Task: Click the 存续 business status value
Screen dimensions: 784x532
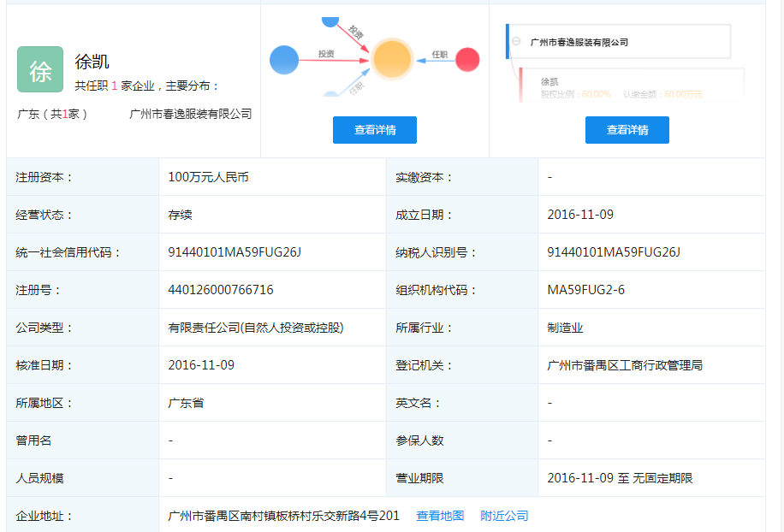Action: click(x=180, y=215)
